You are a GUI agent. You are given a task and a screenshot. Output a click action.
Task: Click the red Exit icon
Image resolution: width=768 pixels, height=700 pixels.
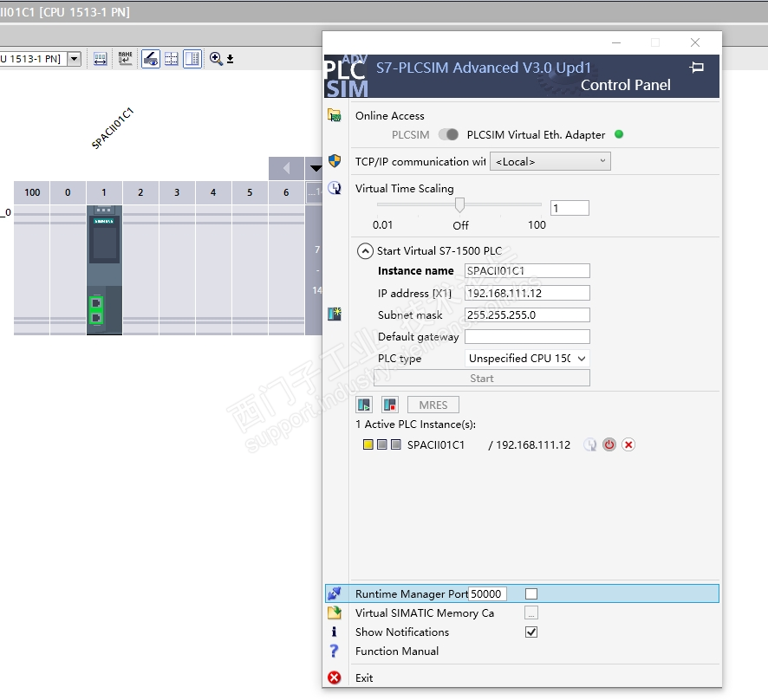tap(335, 677)
